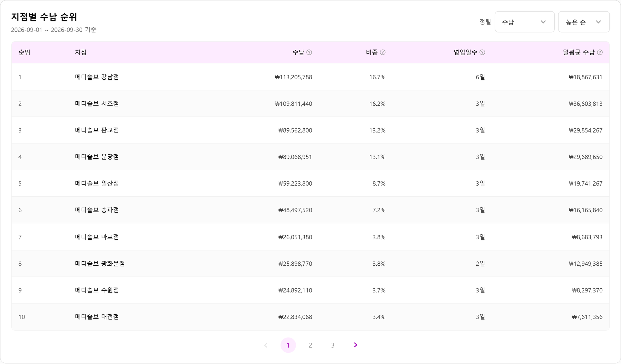Open the 수납 sort field dropdown
This screenshot has width=621, height=364.
tap(525, 22)
